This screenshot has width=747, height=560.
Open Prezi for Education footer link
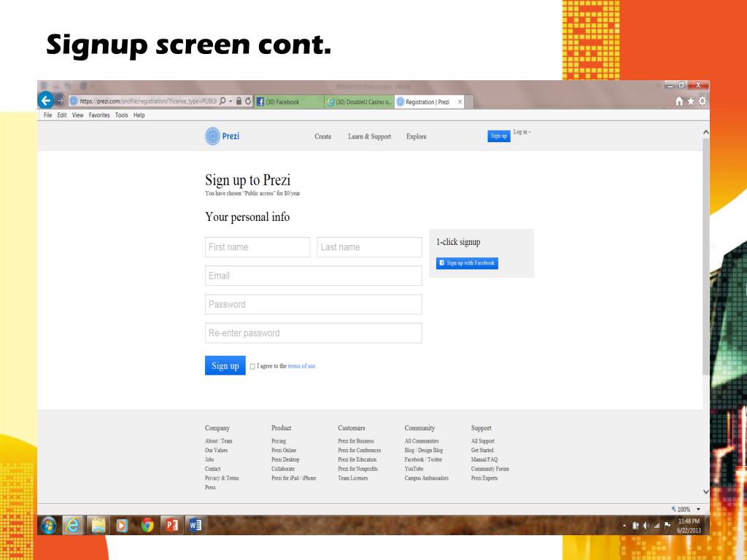(357, 459)
